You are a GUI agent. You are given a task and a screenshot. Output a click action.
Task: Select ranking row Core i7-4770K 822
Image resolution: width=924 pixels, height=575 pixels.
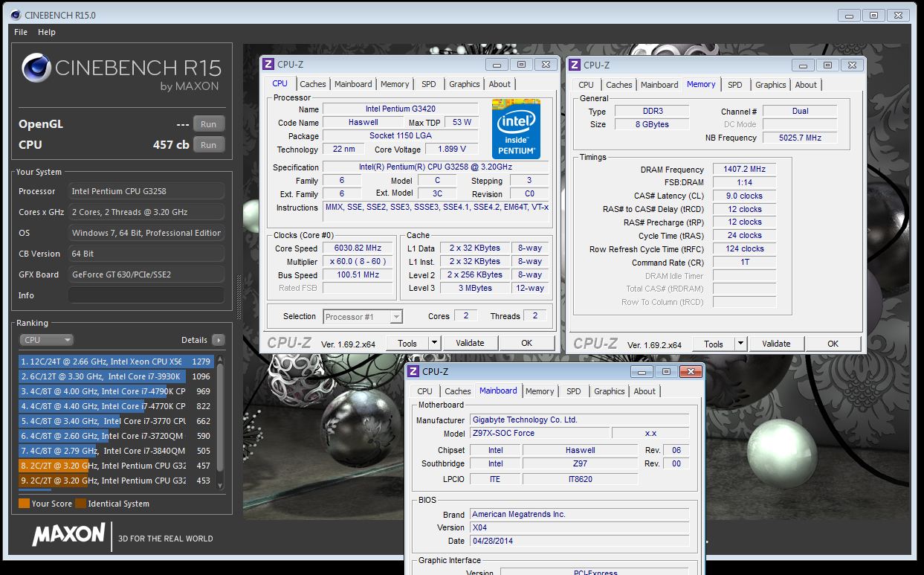coord(117,406)
